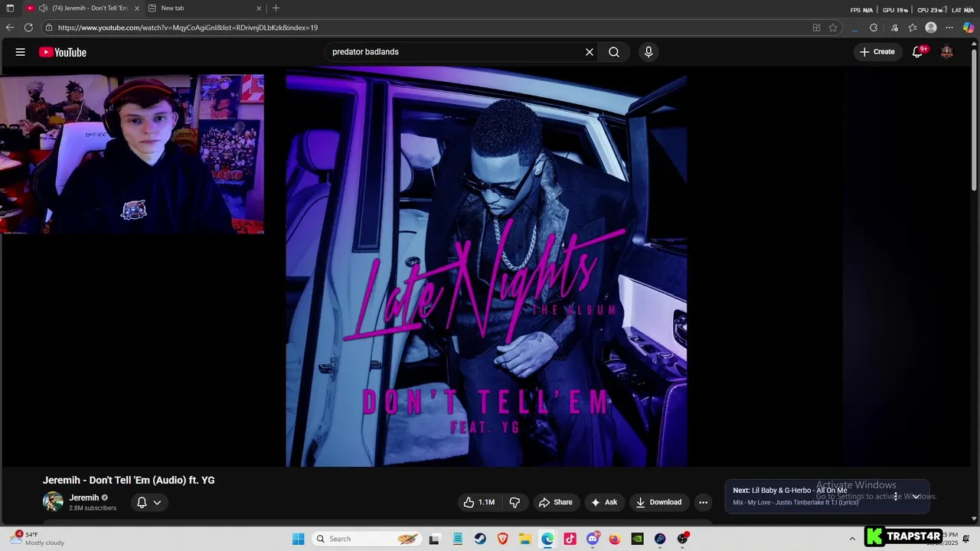Switch to the Jeremih Don't Tell 'Em tab
The width and height of the screenshot is (980, 551).
click(83, 8)
